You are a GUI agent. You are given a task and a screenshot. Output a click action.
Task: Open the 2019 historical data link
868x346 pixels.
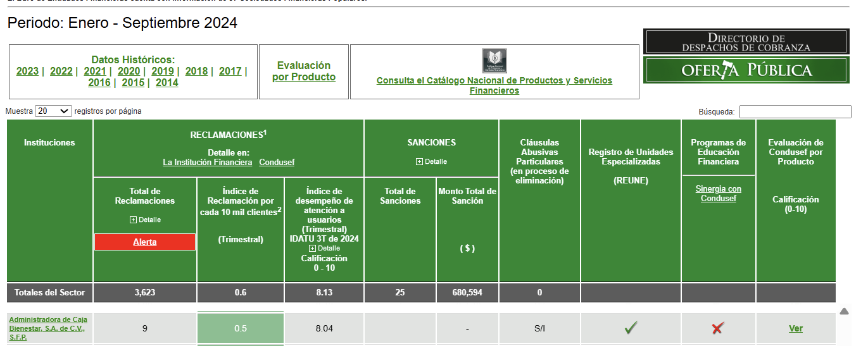click(x=163, y=71)
